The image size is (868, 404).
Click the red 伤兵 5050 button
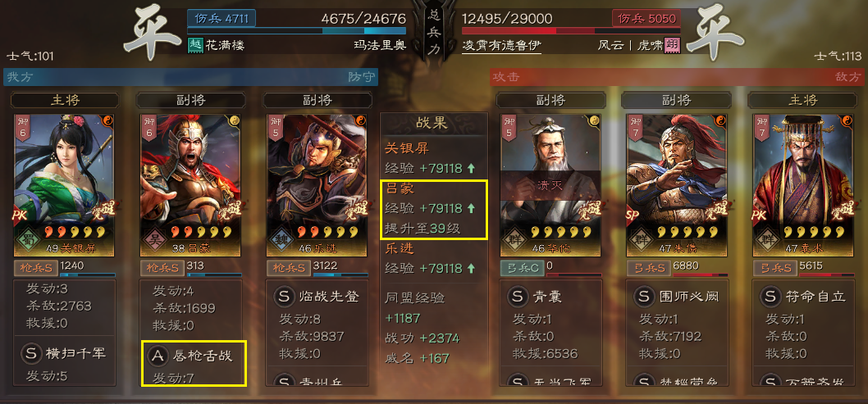[646, 18]
